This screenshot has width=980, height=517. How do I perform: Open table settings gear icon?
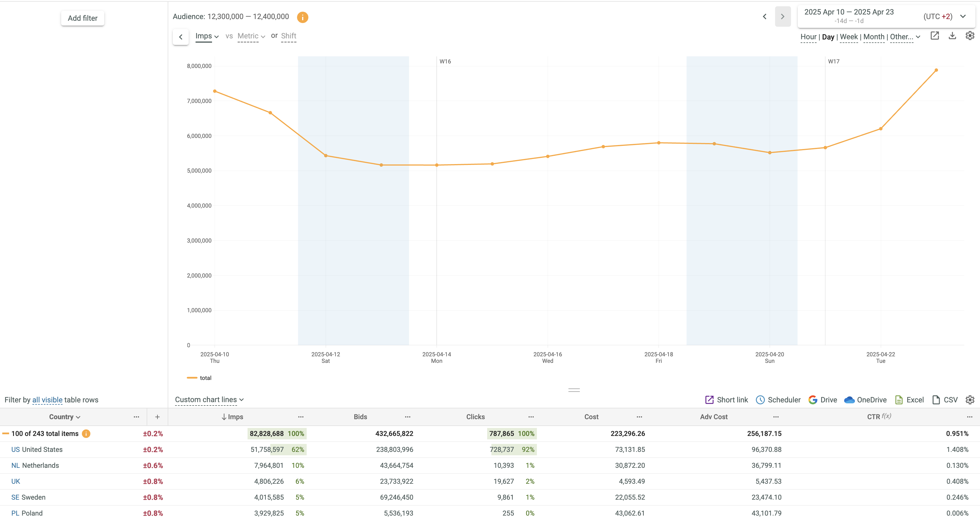point(970,400)
